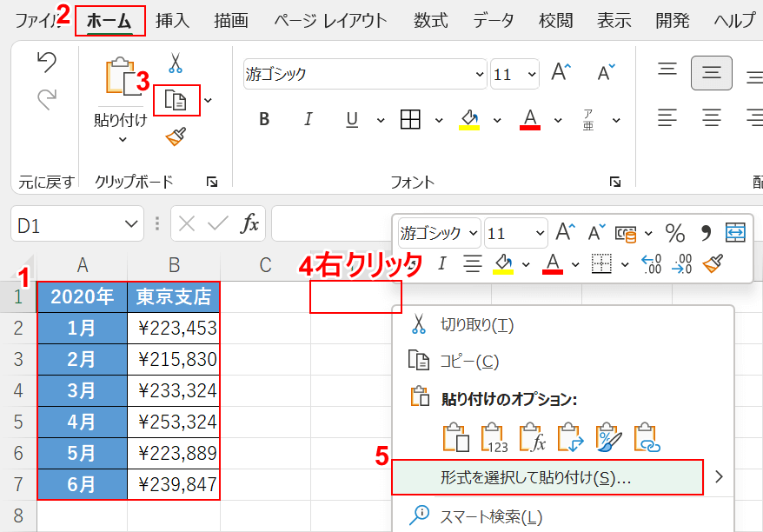Click the Borders icon in the font group
Screen dimensions: 763x532
(x=410, y=119)
